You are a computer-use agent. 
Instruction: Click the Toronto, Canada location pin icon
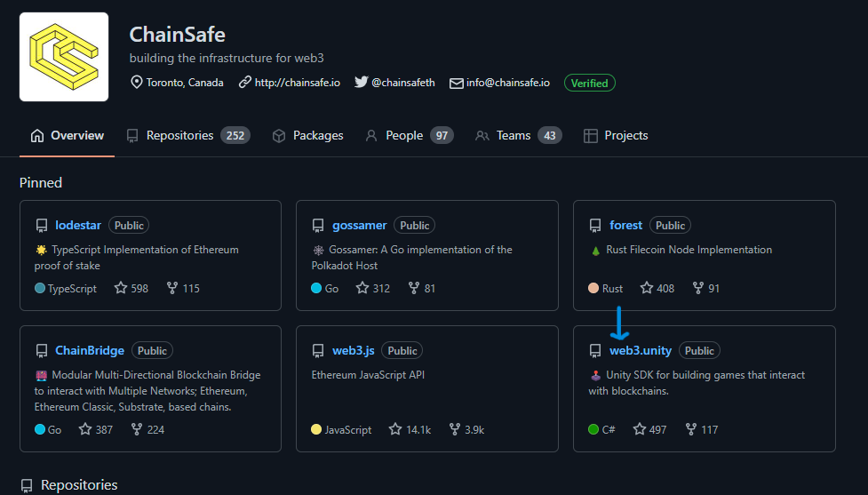pyautogui.click(x=136, y=83)
